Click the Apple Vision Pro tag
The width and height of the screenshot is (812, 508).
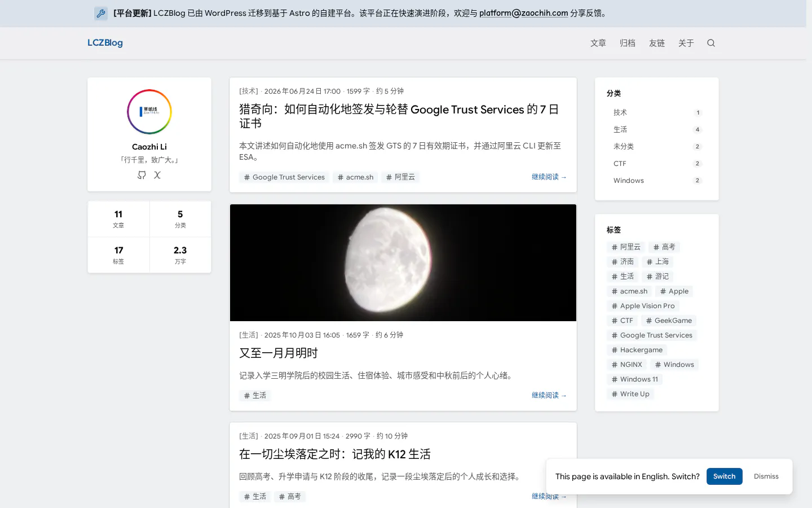click(643, 306)
